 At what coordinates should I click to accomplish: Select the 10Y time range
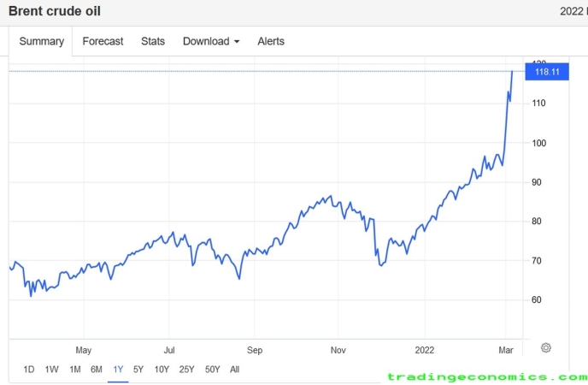tap(162, 370)
